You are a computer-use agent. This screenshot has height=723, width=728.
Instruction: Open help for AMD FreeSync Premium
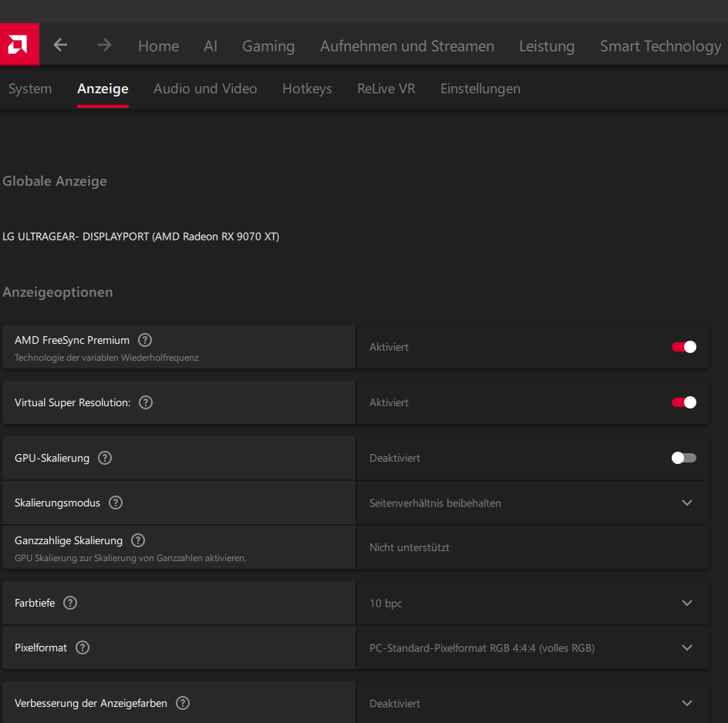click(x=145, y=340)
